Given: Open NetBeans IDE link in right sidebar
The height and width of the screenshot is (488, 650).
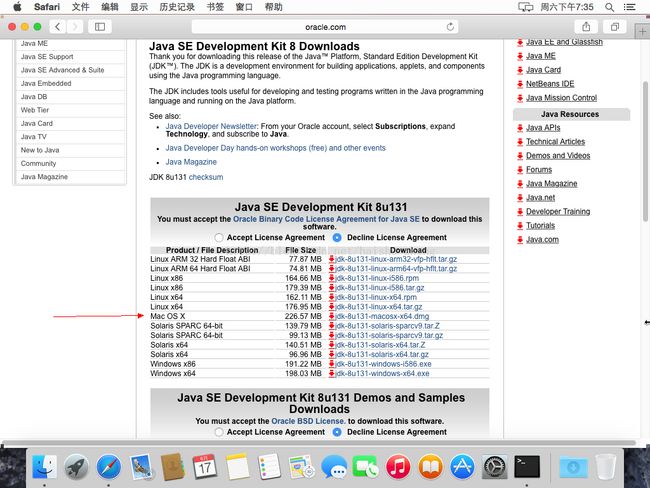Looking at the screenshot, I should (550, 84).
